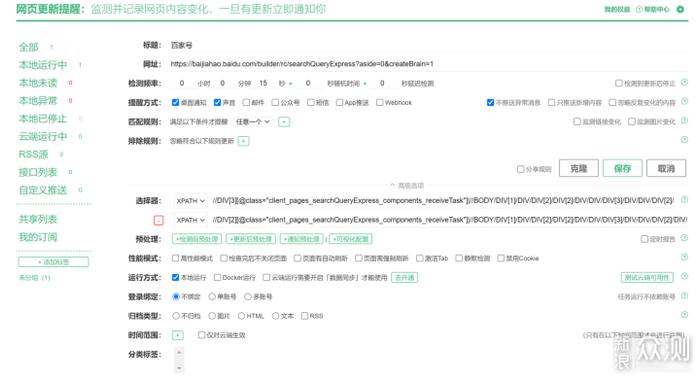Enable the 公众号 notification checkbox

275,103
